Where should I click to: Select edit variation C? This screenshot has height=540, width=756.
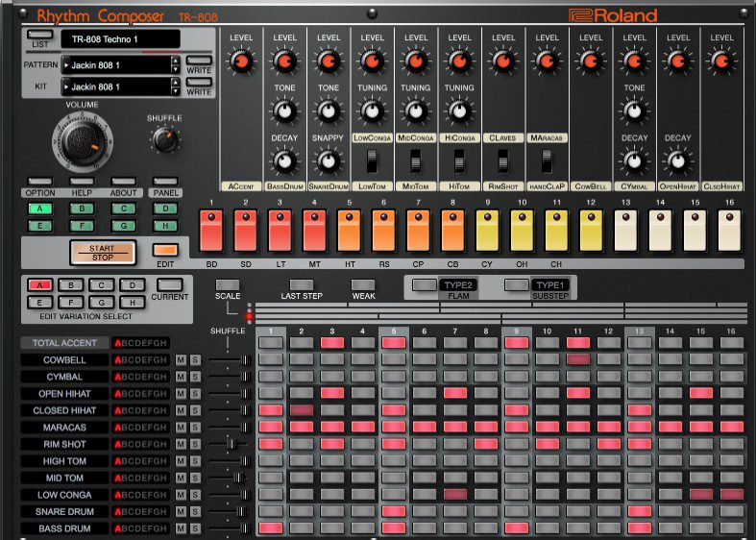point(101,285)
